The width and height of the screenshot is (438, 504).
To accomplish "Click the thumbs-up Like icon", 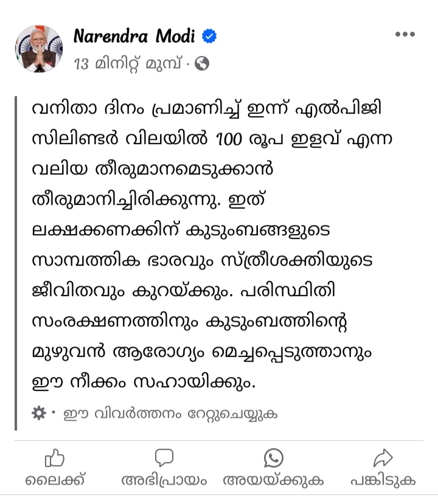I will pyautogui.click(x=55, y=457).
